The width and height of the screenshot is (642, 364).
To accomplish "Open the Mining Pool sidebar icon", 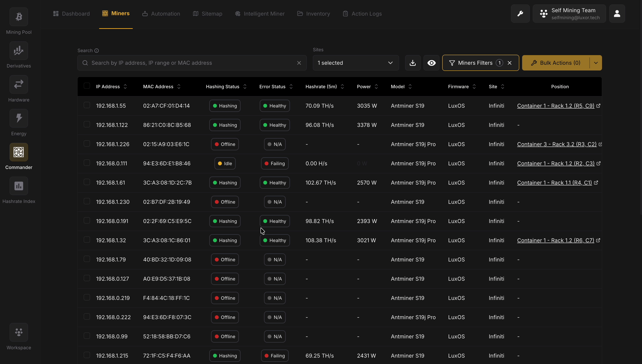I will [x=19, y=17].
